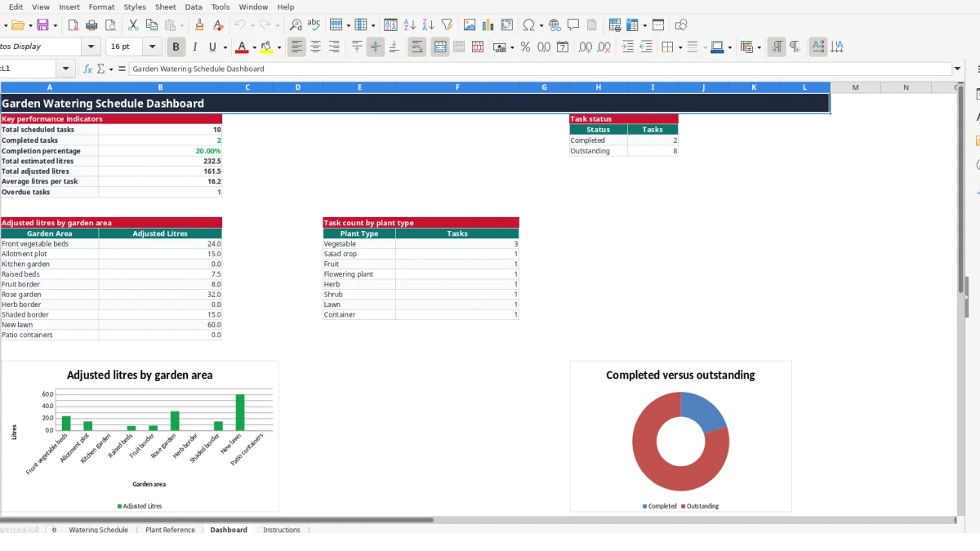This screenshot has width=980, height=551.
Task: Click the Cut scissors icon
Action: (x=133, y=25)
